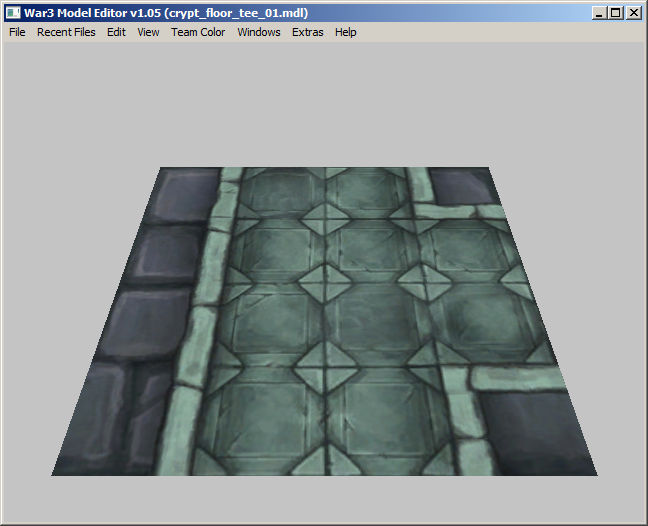Close the War3 Model Editor window
The width and height of the screenshot is (648, 526).
[x=634, y=13]
